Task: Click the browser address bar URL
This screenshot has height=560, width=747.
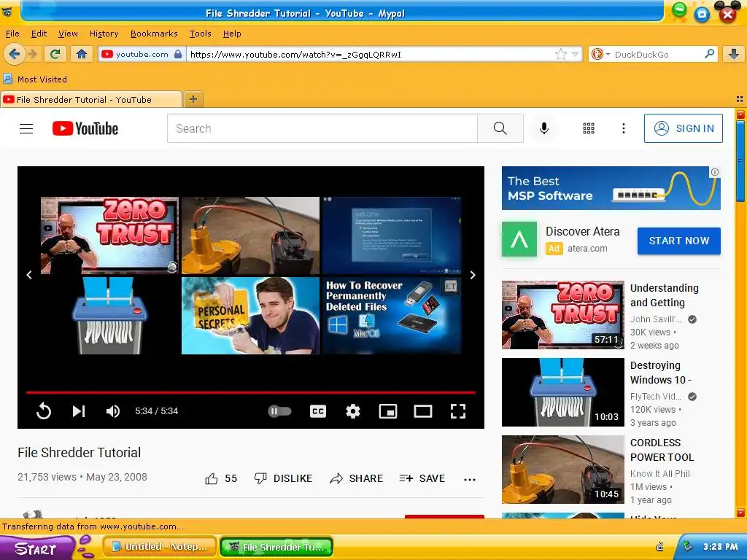Action: [371, 54]
